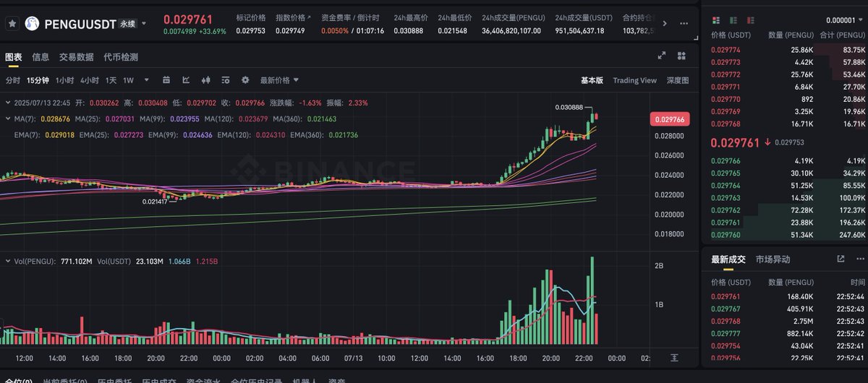Click the funding rate 0.0050%
The height and width of the screenshot is (383, 868).
[x=335, y=31]
